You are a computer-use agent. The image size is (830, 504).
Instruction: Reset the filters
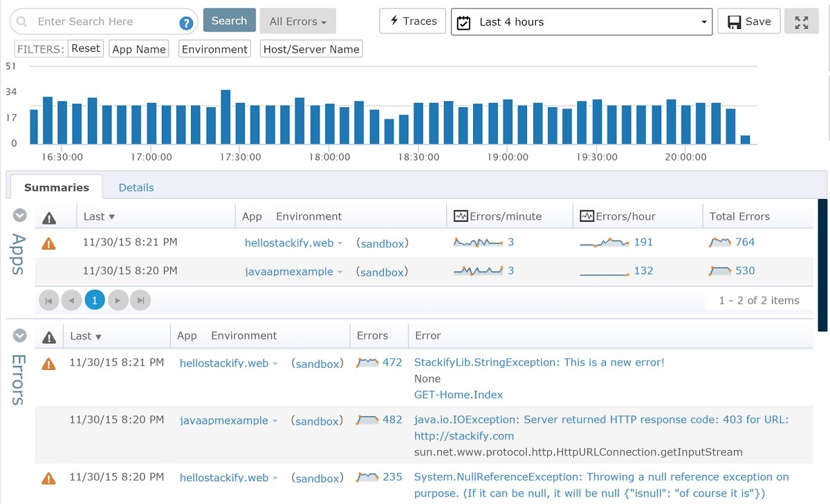86,48
